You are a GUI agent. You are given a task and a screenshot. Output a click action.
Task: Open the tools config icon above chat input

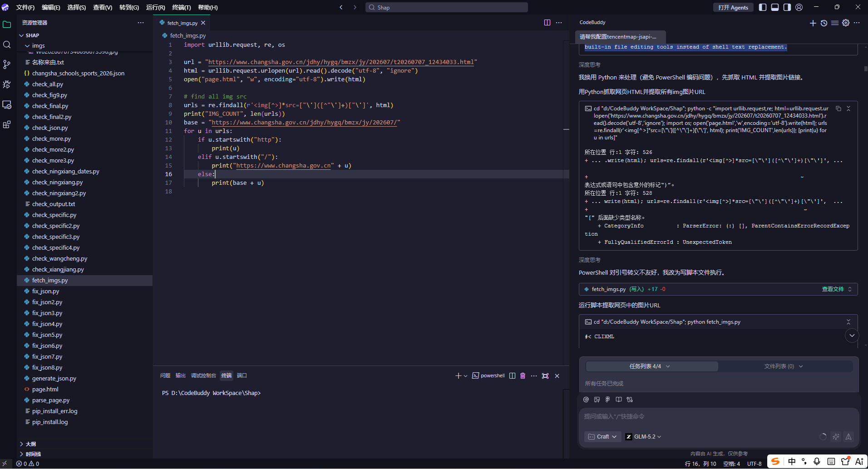click(x=630, y=400)
